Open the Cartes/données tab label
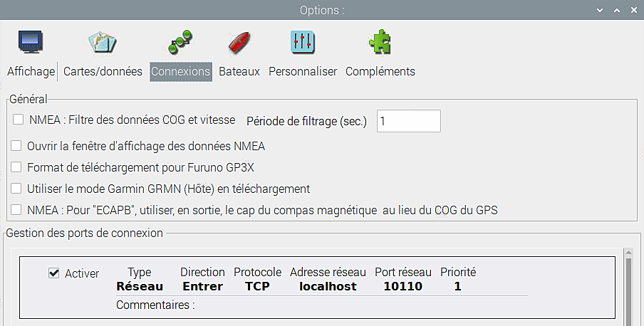 pyautogui.click(x=102, y=71)
